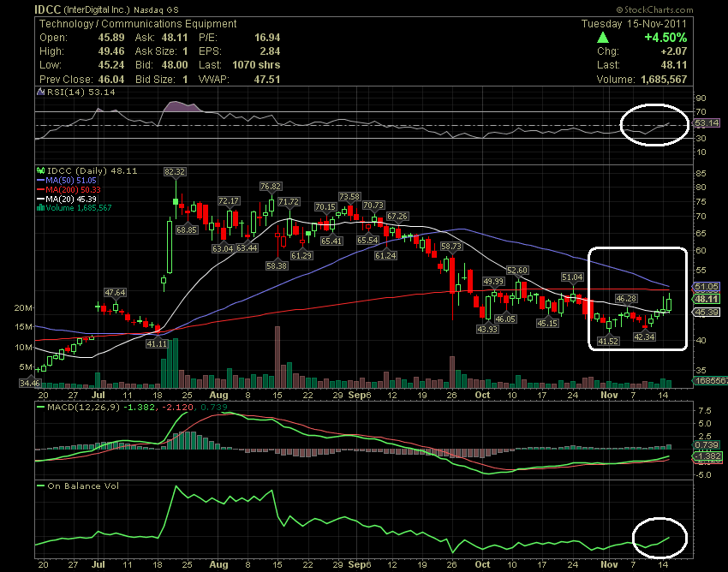Click the 34.46 starting price label
The image size is (728, 572).
(29, 383)
